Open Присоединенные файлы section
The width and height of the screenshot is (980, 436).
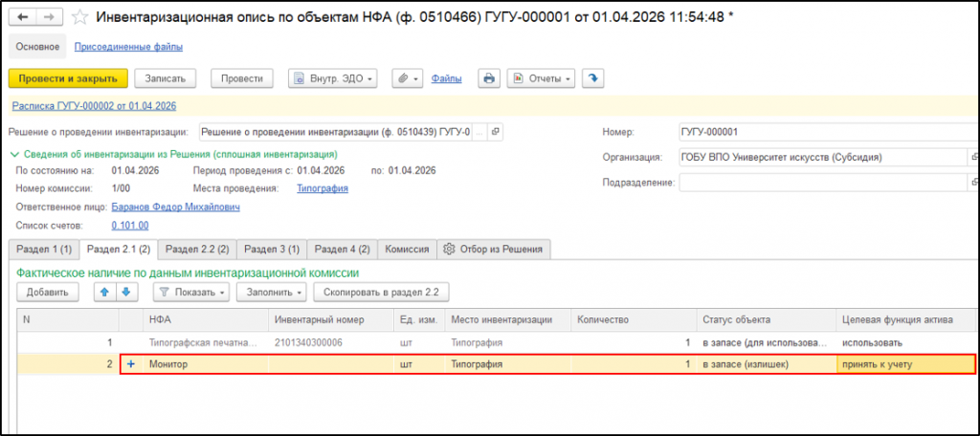pos(129,47)
